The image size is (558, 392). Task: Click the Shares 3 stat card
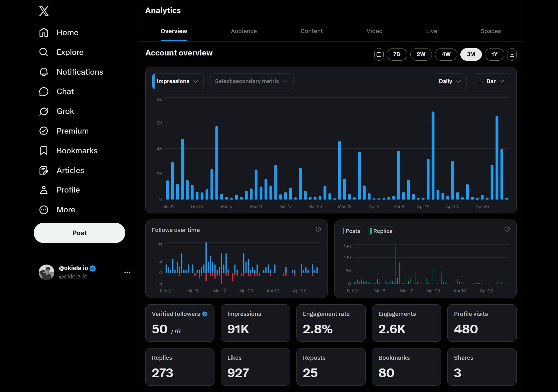482,367
